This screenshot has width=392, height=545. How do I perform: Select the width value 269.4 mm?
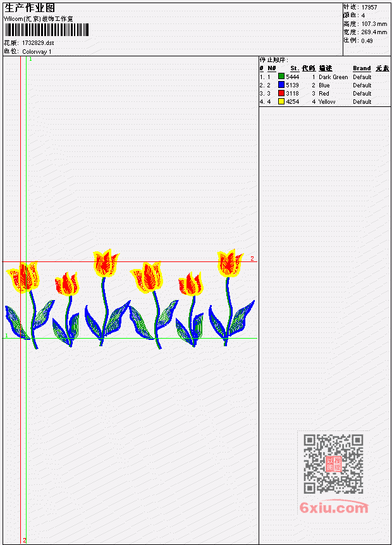(x=374, y=32)
